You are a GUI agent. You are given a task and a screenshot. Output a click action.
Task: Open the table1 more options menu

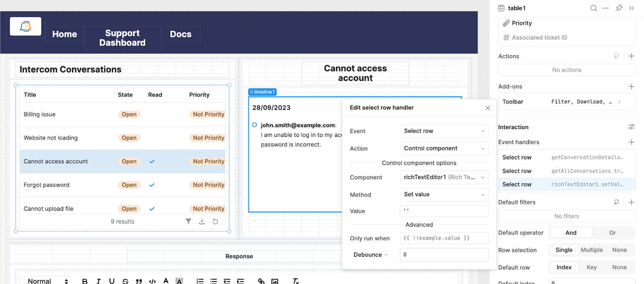pyautogui.click(x=605, y=8)
